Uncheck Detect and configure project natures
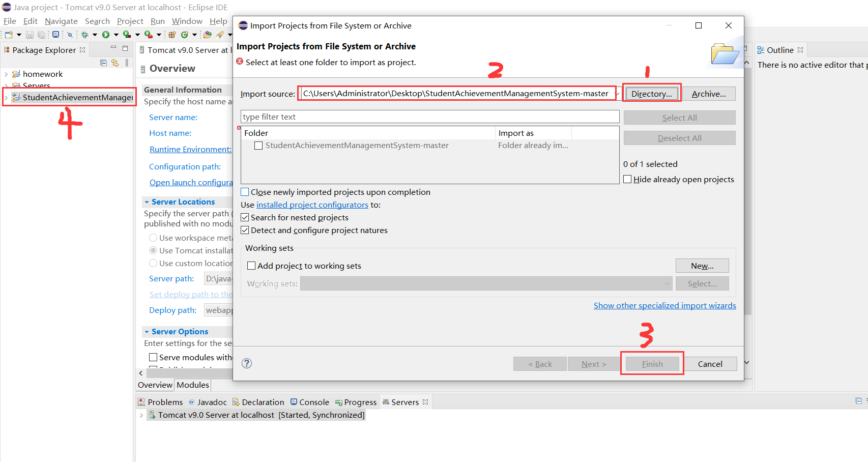 [x=245, y=230]
